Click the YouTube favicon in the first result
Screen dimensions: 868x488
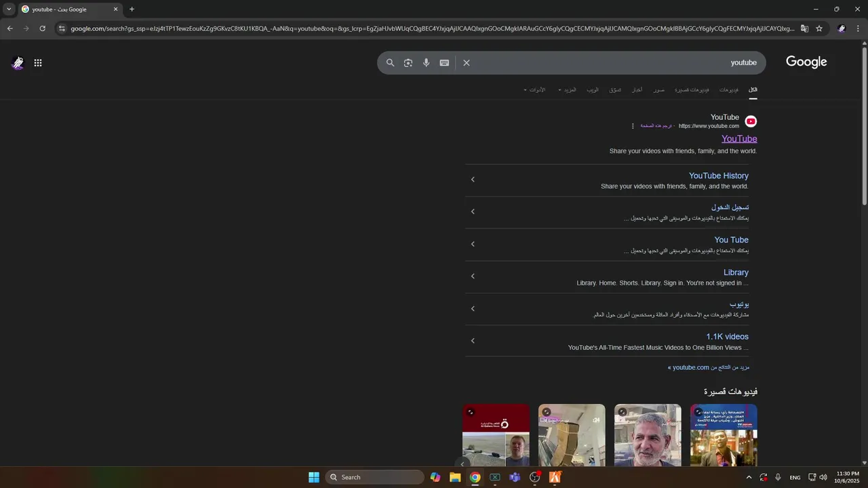(x=751, y=121)
